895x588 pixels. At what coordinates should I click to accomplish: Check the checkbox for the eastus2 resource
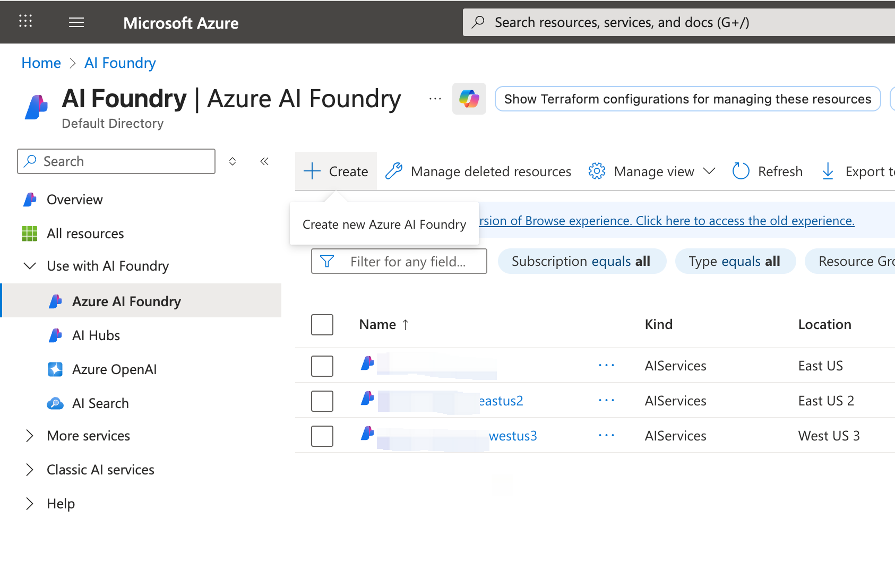[x=322, y=401]
